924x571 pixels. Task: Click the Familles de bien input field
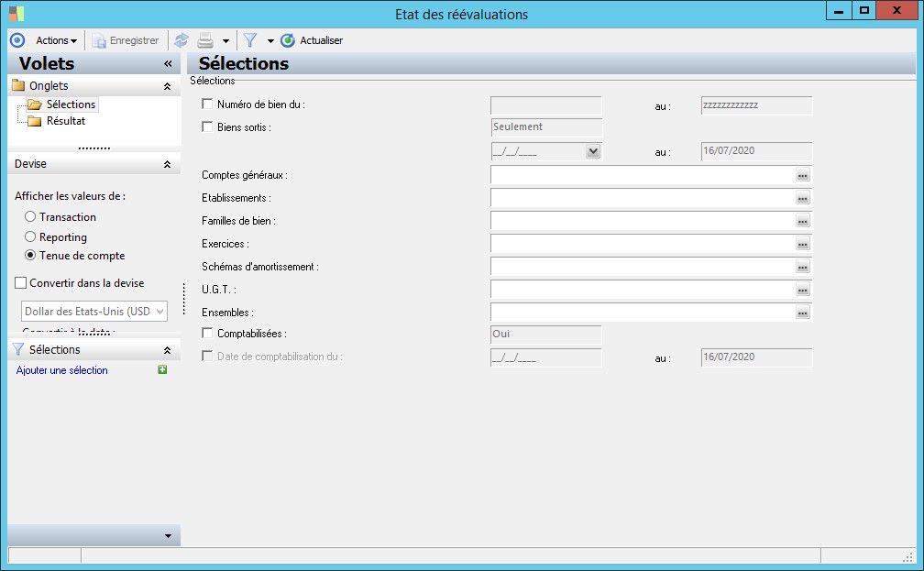coord(643,221)
